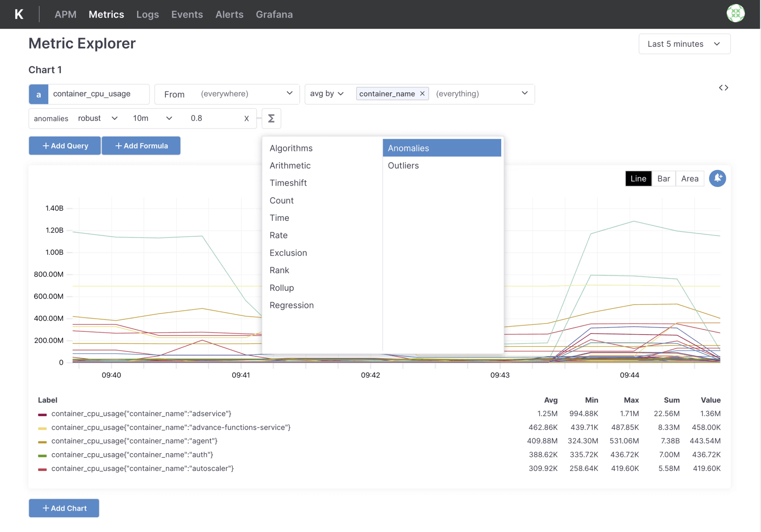Remove the container_name tag
Viewport: 761px width, 532px height.
pyautogui.click(x=422, y=93)
